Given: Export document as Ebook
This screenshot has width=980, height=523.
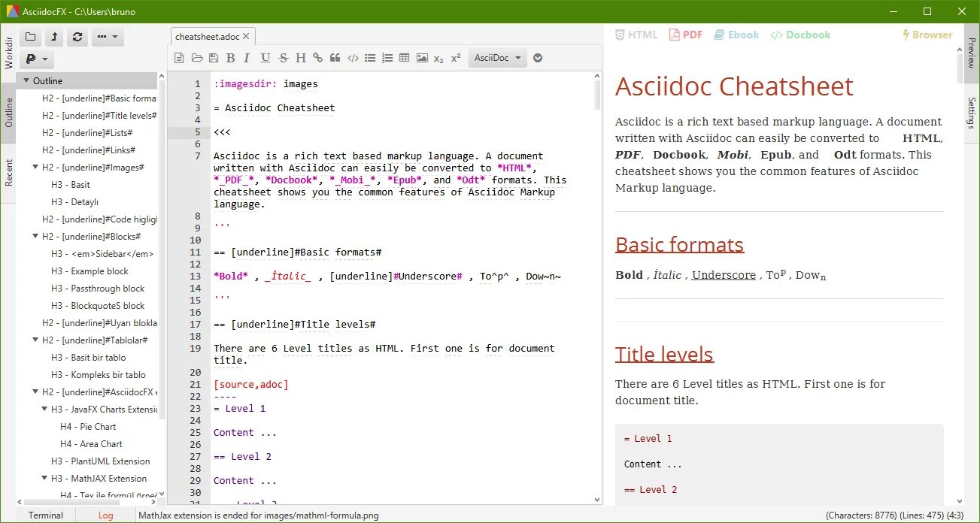Looking at the screenshot, I should coord(737,35).
